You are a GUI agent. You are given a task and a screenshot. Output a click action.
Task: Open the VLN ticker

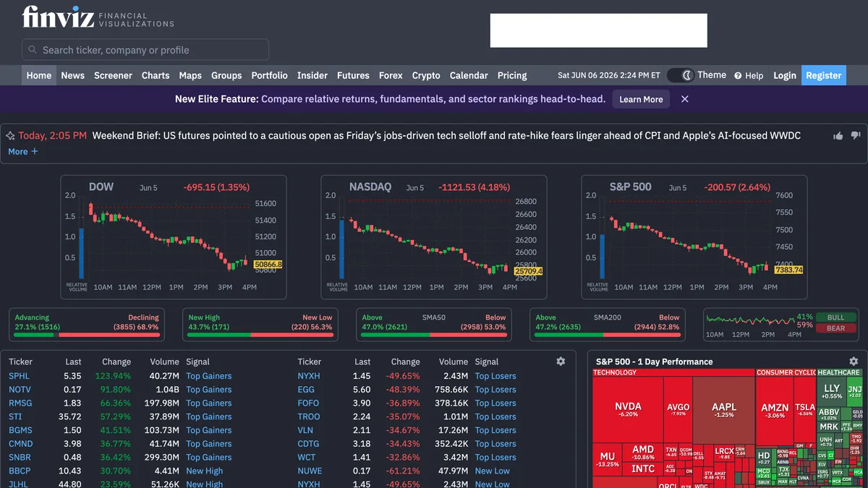point(306,430)
